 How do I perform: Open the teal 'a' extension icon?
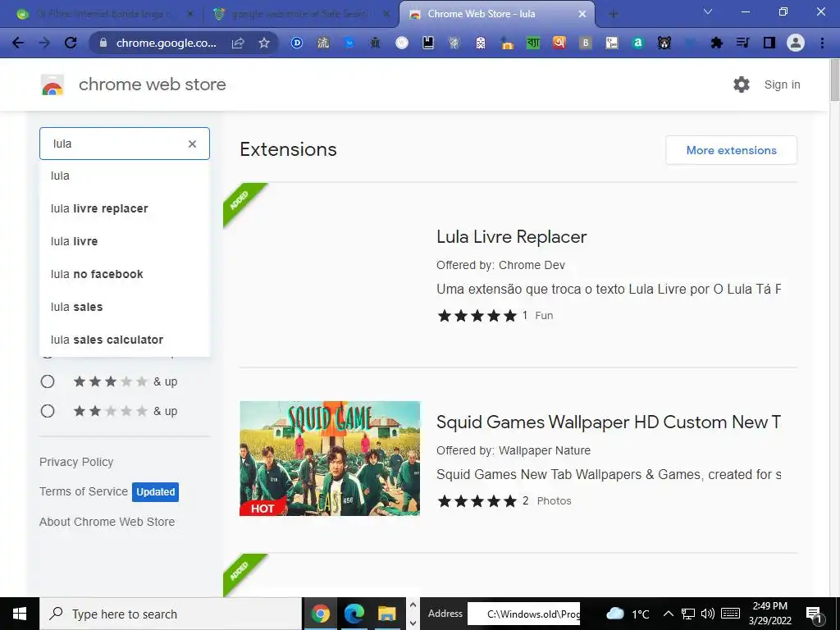pos(638,43)
